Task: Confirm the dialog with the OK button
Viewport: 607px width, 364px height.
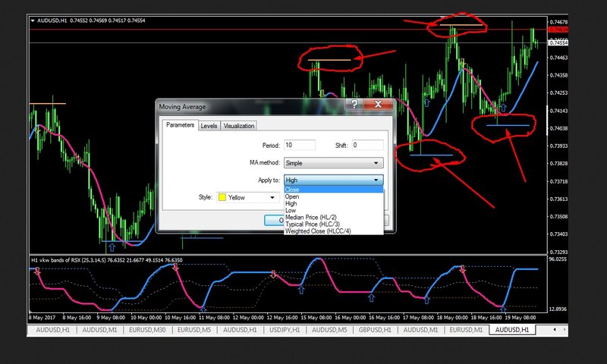Action: pyautogui.click(x=274, y=220)
